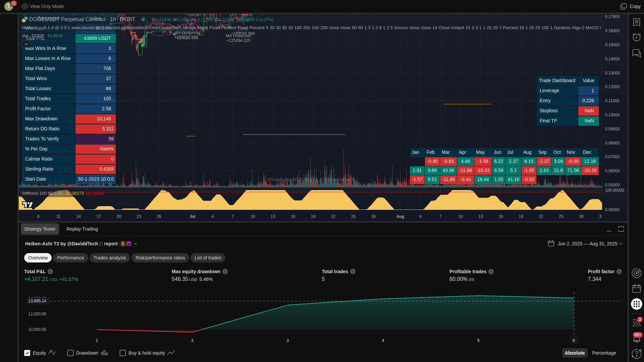The height and width of the screenshot is (362, 644).
Task: Click the Copy button label
Action: point(635,6)
